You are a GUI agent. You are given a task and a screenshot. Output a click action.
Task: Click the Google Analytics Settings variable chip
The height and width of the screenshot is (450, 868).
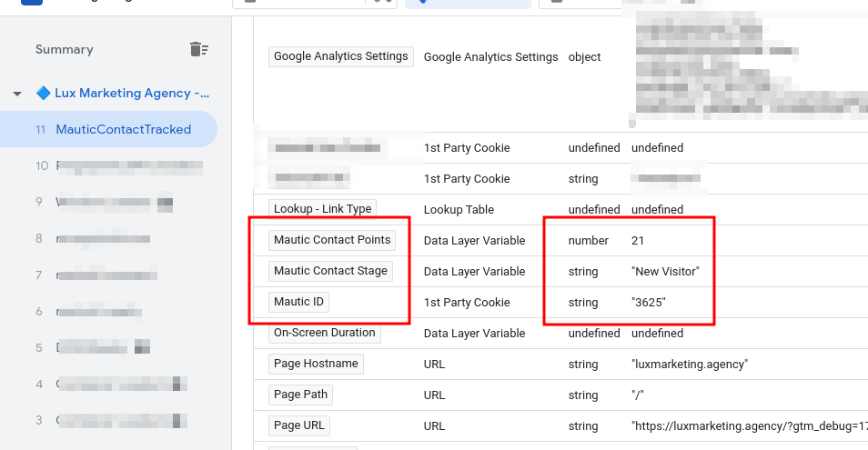[x=341, y=56]
